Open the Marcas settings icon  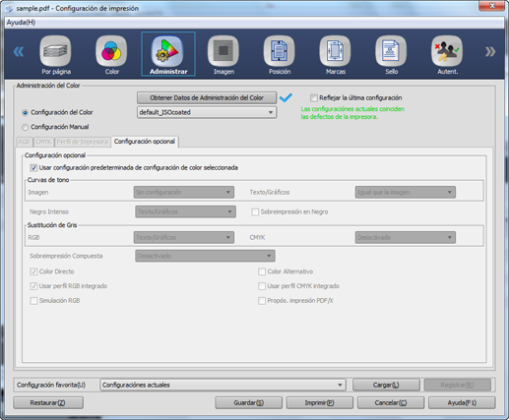pos(335,51)
